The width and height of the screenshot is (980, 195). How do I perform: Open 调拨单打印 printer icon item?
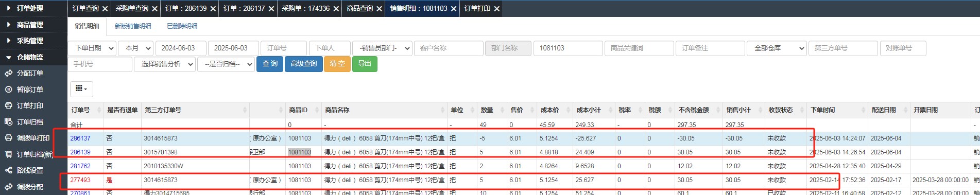coord(8,138)
